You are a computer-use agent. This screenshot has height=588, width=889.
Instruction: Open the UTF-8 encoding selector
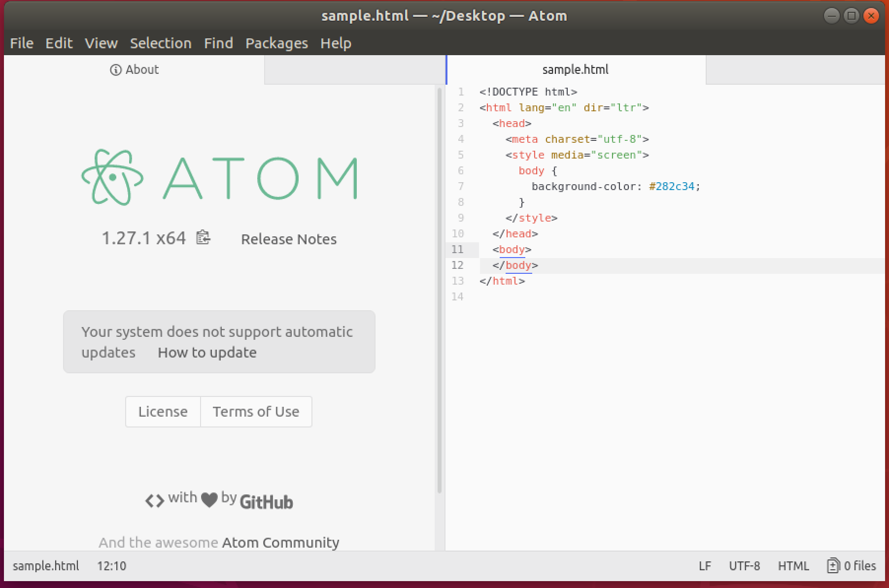point(745,566)
